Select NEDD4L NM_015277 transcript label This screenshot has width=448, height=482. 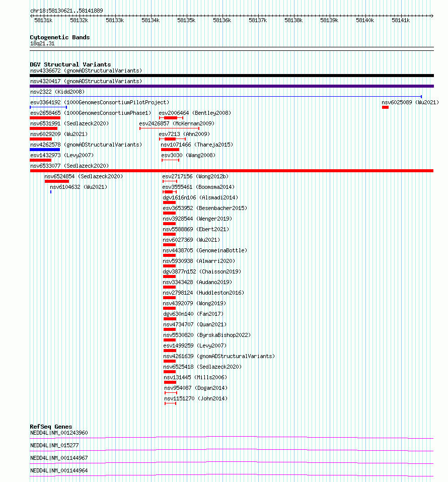[54, 445]
